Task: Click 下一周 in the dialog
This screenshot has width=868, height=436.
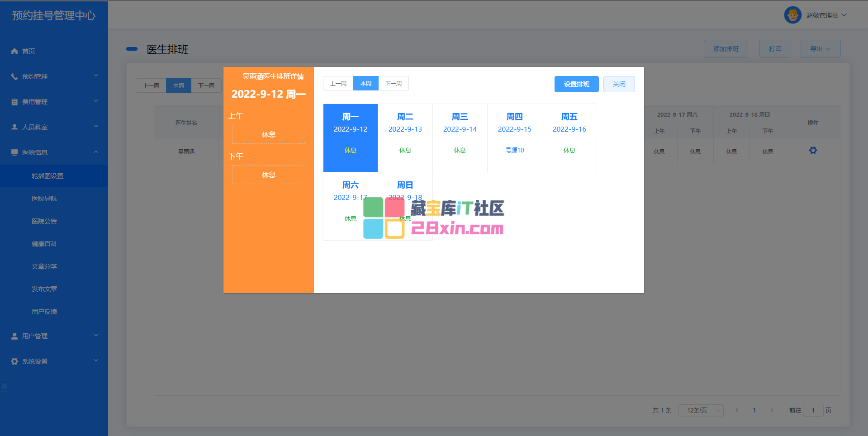Action: 394,83
